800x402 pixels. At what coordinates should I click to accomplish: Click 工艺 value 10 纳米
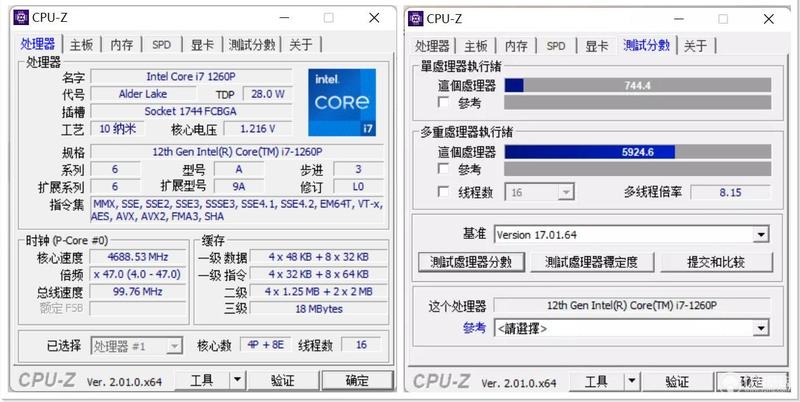point(117,129)
